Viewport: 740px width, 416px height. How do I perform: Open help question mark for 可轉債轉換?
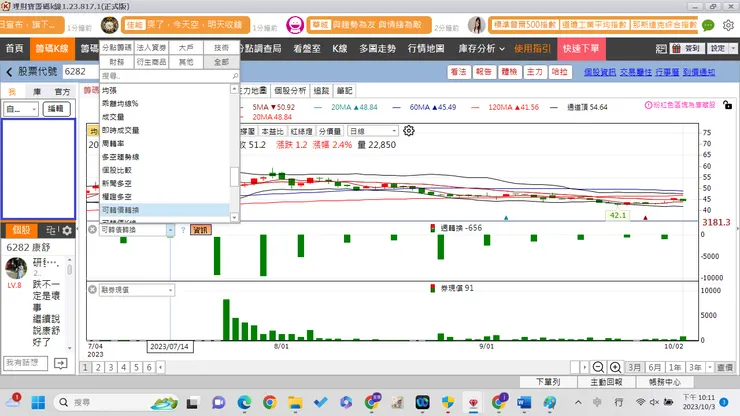[x=183, y=230]
